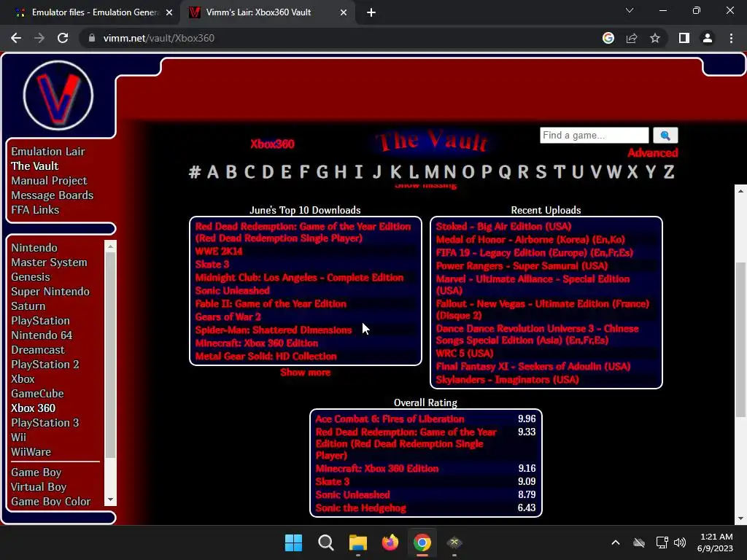
Task: Click the network display tray icon
Action: tap(662, 542)
